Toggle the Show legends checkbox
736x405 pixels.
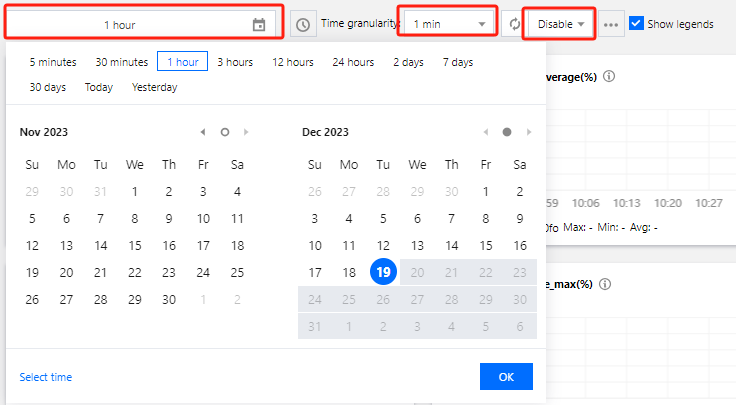coord(637,23)
